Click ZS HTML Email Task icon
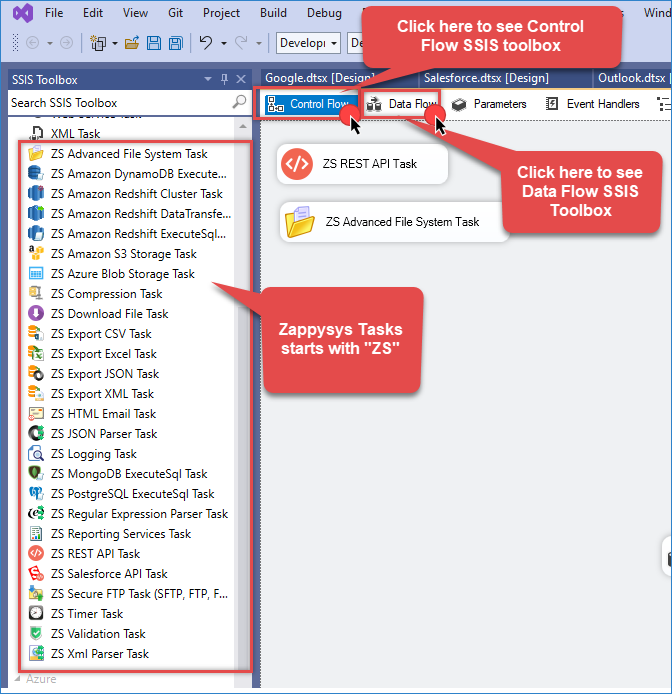Screen dimensions: 672x694 coord(36,413)
